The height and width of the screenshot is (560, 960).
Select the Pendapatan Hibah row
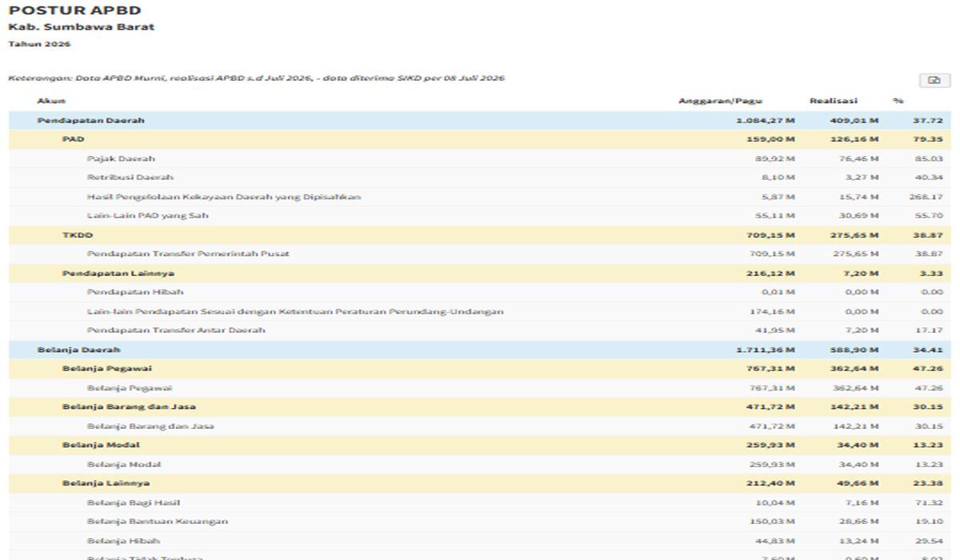click(x=480, y=292)
